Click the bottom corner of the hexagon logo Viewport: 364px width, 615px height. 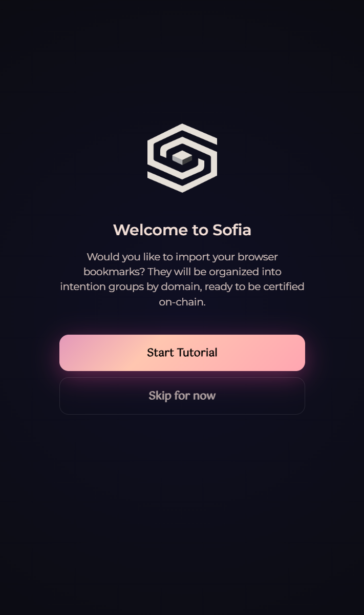pos(182,191)
